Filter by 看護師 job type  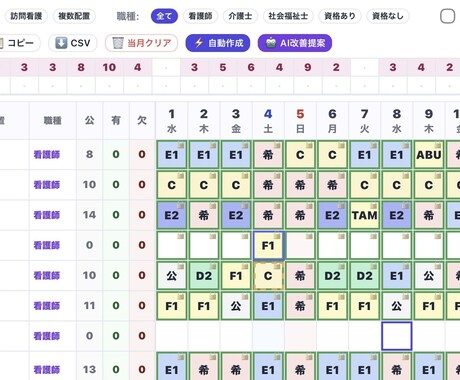200,16
